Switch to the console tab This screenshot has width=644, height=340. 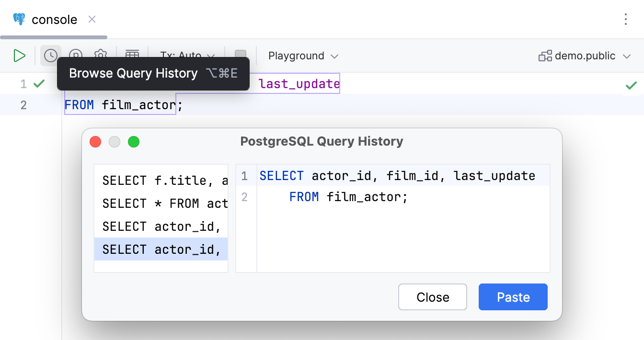click(53, 19)
